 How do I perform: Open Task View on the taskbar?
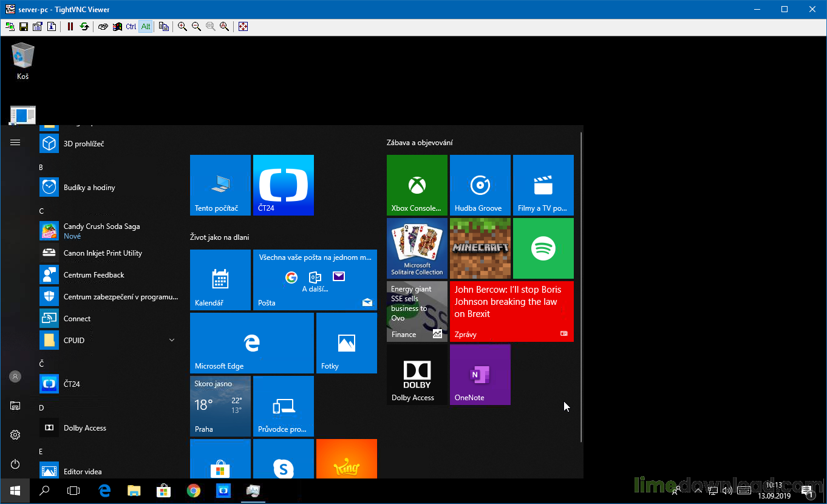73,491
